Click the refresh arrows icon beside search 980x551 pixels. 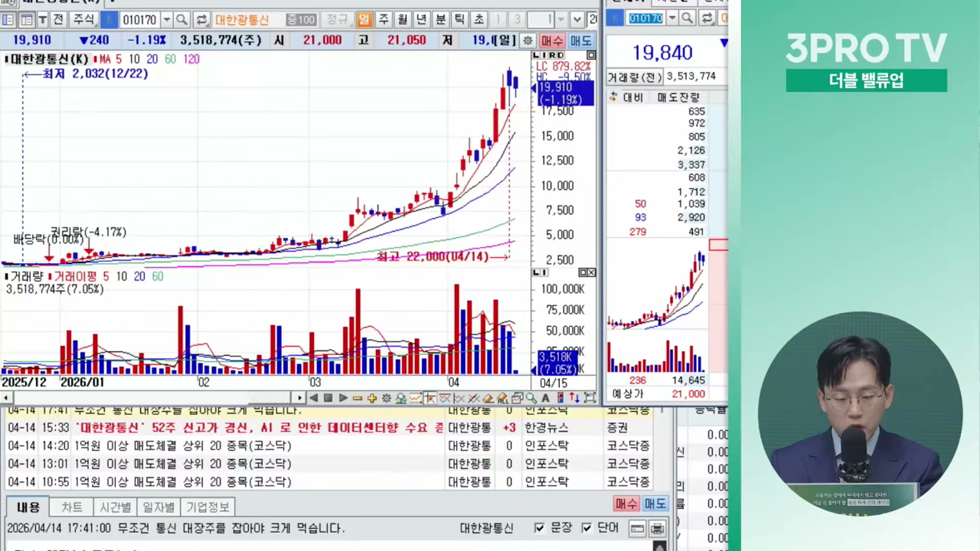tap(202, 20)
